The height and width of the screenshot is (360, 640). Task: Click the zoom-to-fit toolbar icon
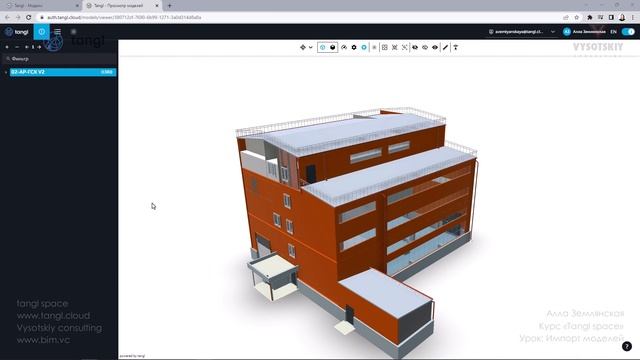pos(395,47)
